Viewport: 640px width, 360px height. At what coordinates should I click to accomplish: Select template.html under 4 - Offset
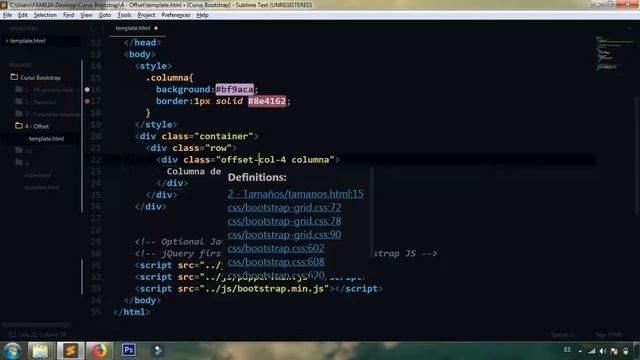(x=46, y=139)
